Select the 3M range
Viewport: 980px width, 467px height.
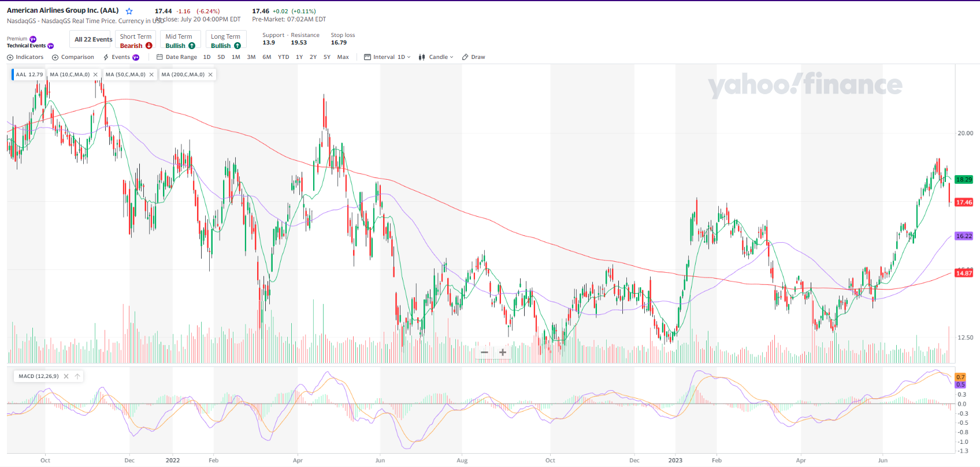click(251, 57)
